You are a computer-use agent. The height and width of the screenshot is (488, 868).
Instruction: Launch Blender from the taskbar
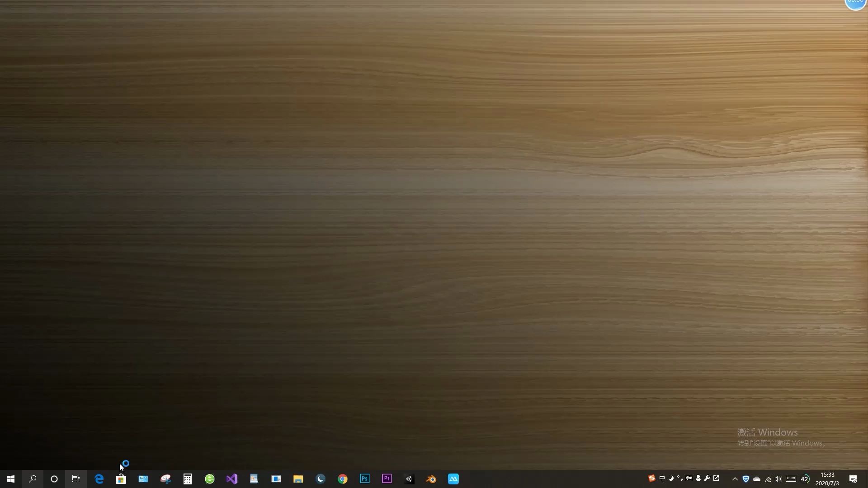click(x=431, y=479)
